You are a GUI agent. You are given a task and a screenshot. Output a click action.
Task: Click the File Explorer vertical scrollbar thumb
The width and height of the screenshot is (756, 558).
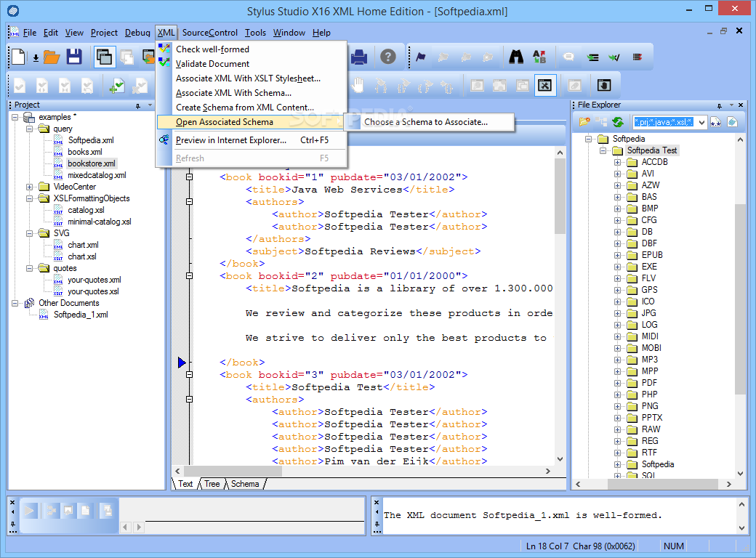tap(741, 299)
